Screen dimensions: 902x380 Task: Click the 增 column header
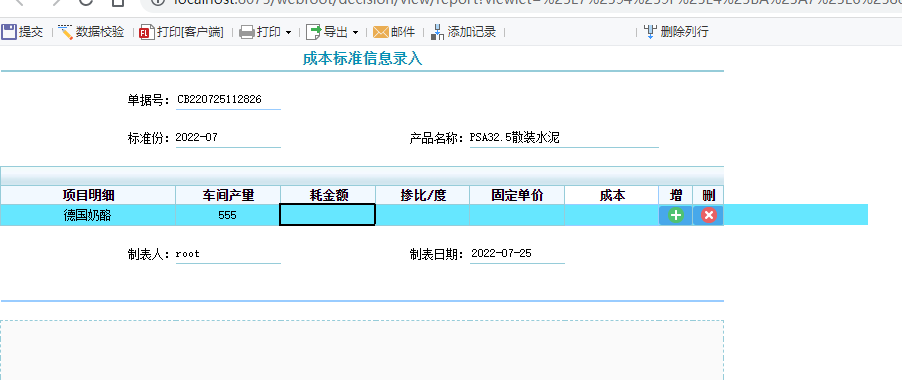(x=676, y=195)
